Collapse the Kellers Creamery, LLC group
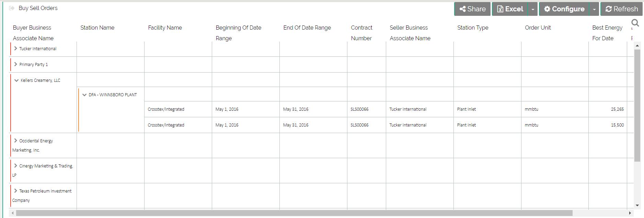The image size is (644, 218). tap(16, 80)
